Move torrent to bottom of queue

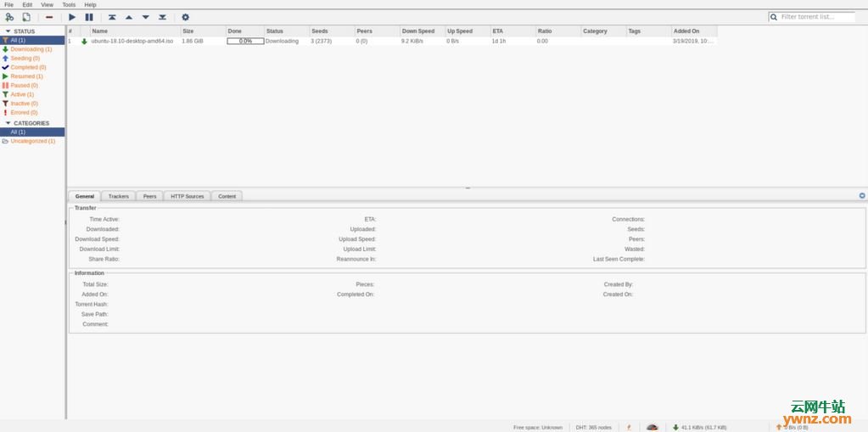162,17
